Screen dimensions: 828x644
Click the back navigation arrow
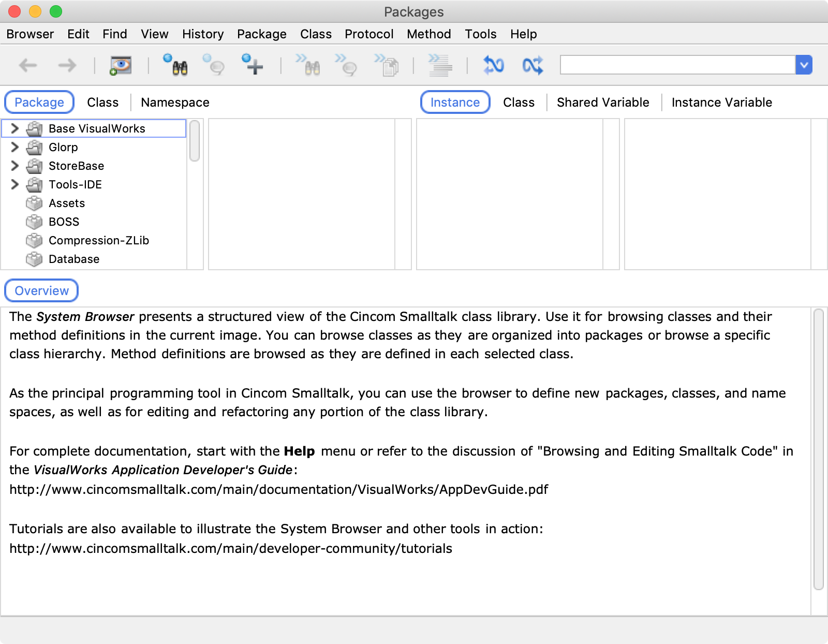[28, 65]
